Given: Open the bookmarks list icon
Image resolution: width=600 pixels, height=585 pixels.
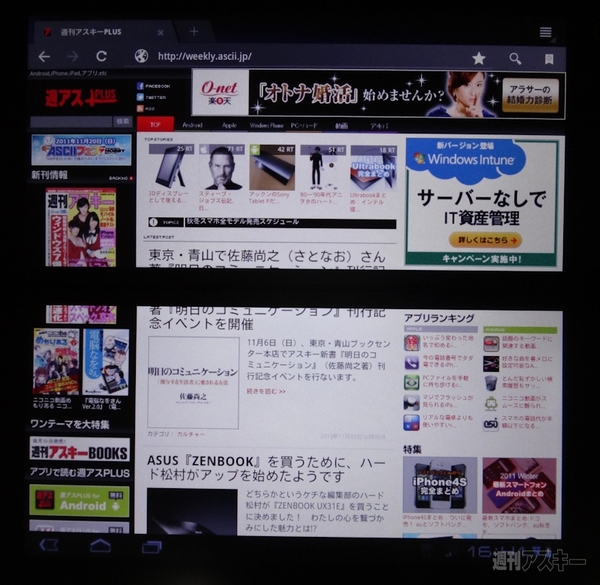Looking at the screenshot, I should [x=549, y=59].
